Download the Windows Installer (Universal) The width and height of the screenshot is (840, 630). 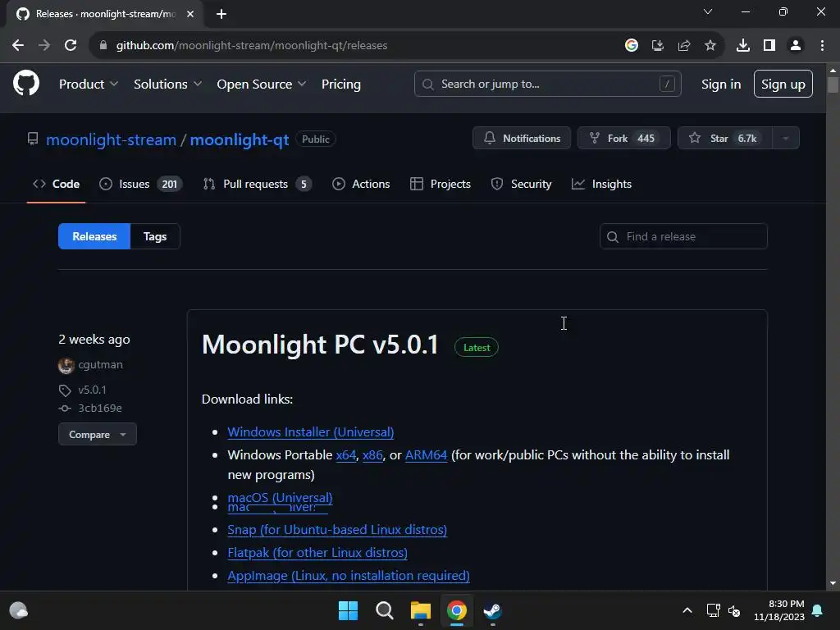tap(311, 431)
